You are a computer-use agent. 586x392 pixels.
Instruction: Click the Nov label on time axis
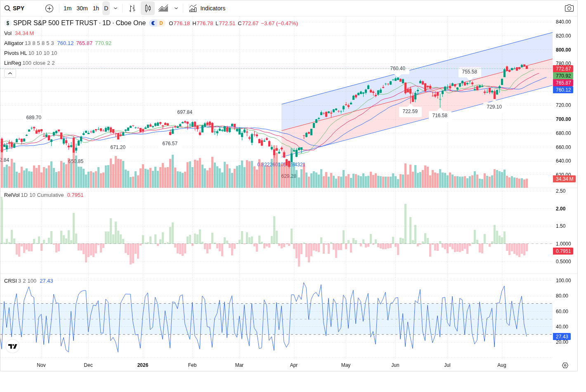coord(41,365)
